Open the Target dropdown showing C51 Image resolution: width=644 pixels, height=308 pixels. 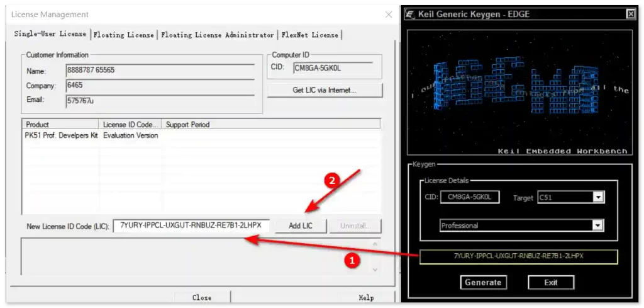[598, 198]
